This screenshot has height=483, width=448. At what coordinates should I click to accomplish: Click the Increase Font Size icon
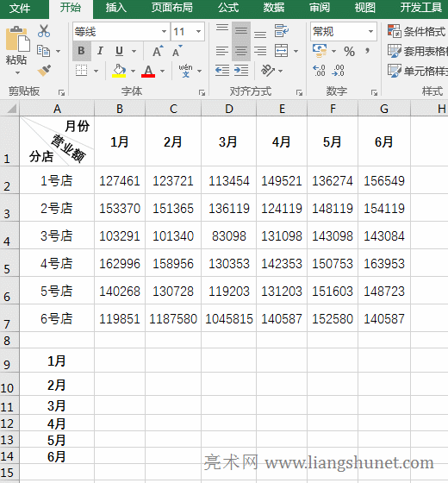tap(159, 51)
